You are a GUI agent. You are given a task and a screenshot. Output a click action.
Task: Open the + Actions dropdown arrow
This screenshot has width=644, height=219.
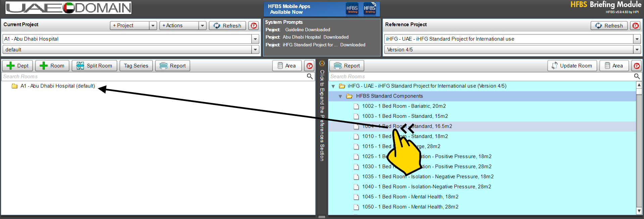202,25
